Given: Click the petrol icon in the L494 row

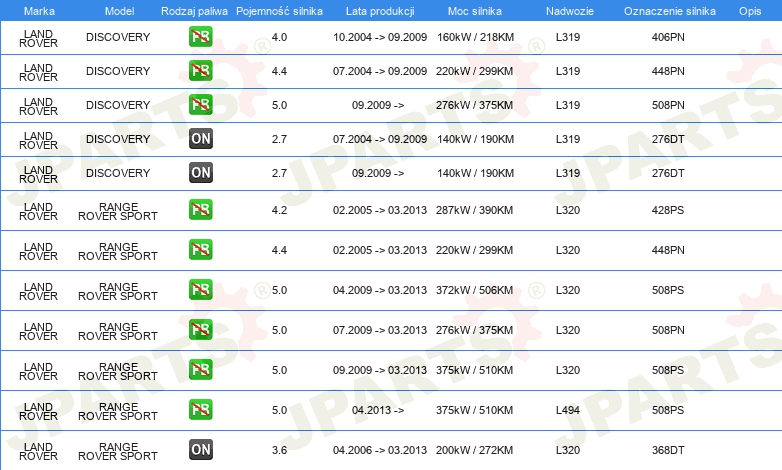Looking at the screenshot, I should (x=200, y=410).
